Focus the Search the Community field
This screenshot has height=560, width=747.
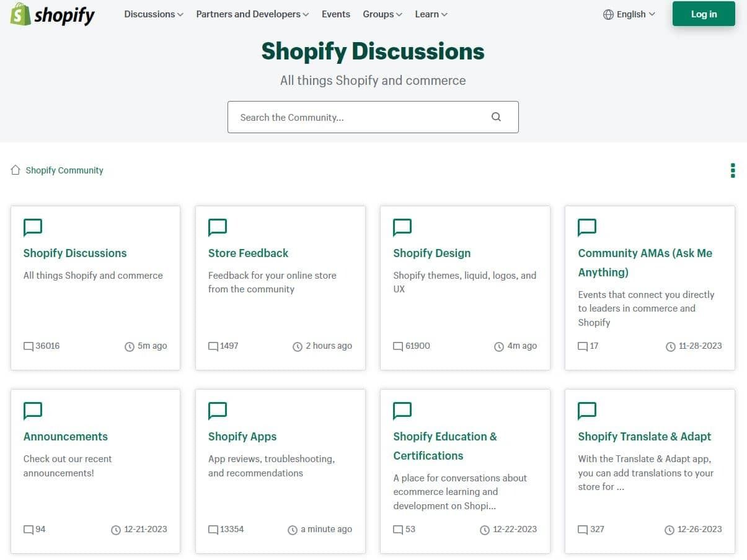pyautogui.click(x=373, y=117)
